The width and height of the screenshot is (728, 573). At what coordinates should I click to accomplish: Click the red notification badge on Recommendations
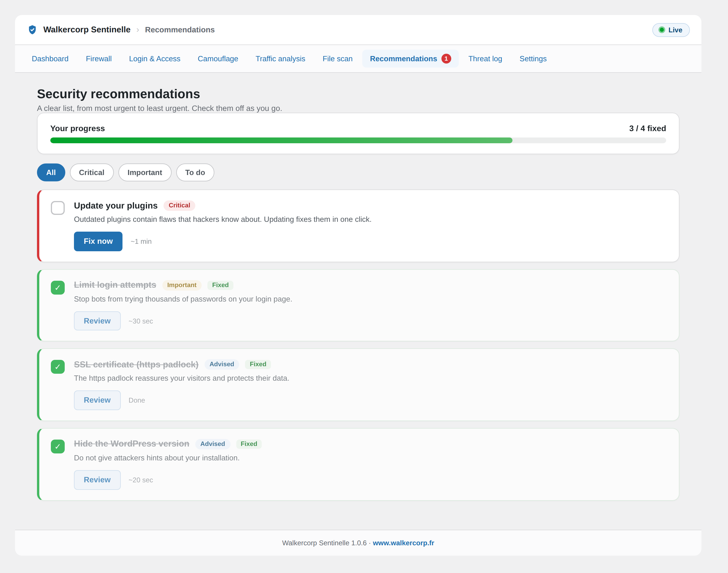click(446, 59)
